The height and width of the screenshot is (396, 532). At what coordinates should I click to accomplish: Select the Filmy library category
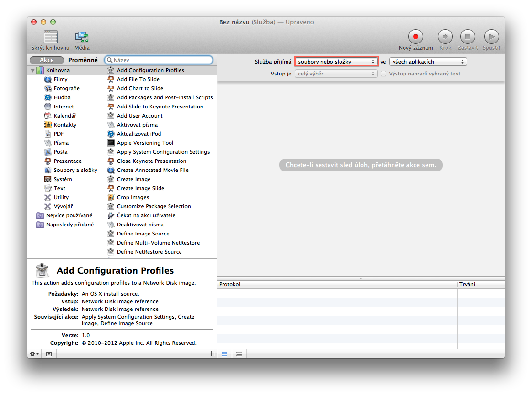pyautogui.click(x=61, y=79)
